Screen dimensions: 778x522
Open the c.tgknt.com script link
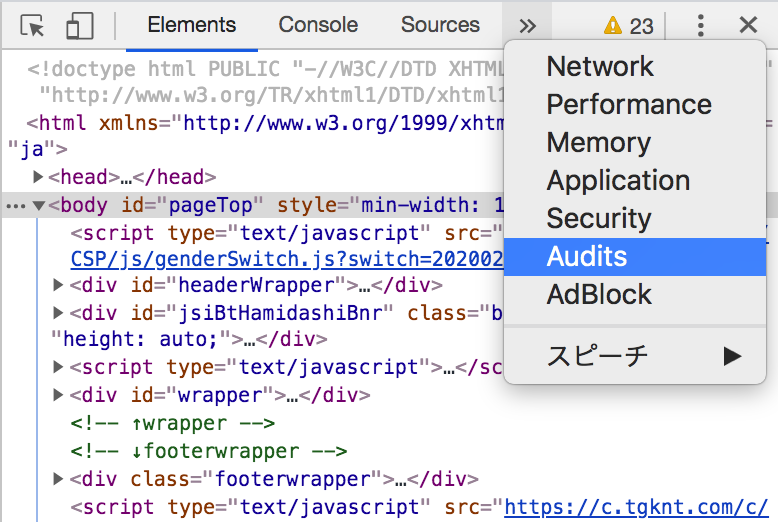pyautogui.click(x=637, y=507)
